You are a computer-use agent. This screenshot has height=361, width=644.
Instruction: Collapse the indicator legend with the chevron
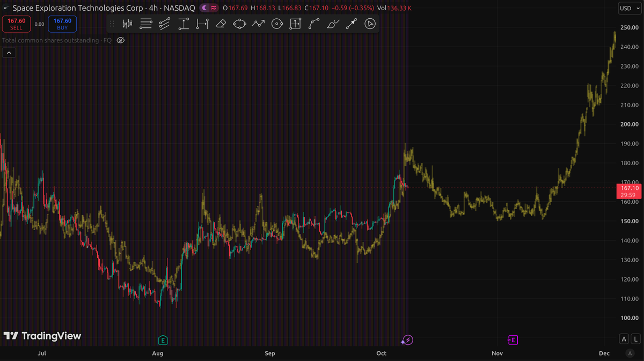point(9,53)
